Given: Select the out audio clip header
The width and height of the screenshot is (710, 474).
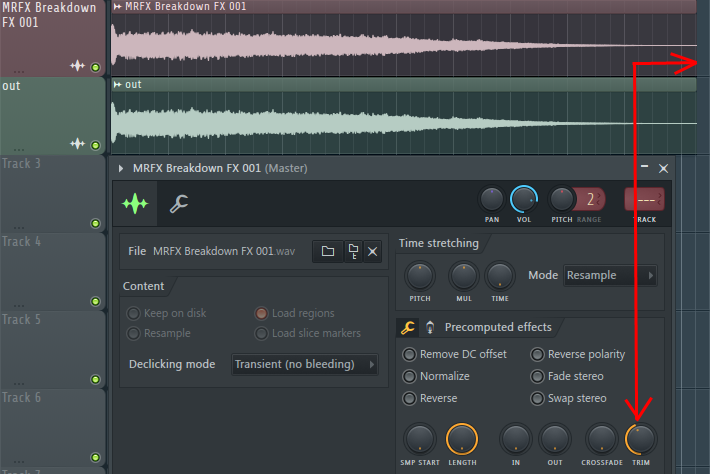Looking at the screenshot, I should pyautogui.click(x=404, y=85).
